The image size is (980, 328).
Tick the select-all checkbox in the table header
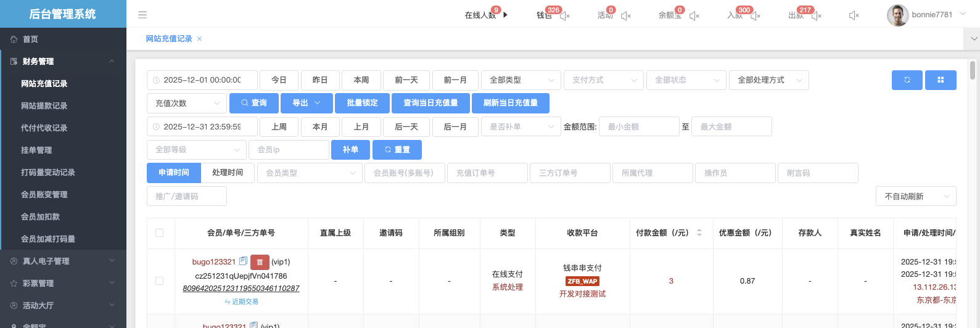(160, 233)
